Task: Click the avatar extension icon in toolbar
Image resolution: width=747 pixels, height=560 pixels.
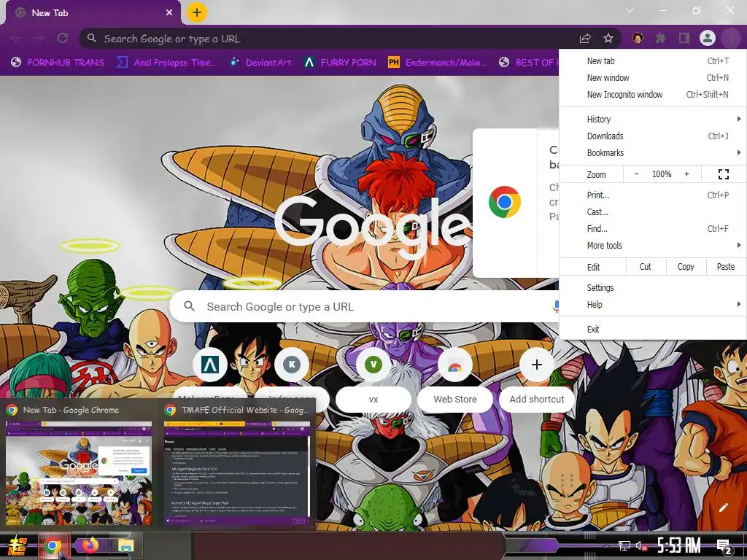Action: (638, 38)
